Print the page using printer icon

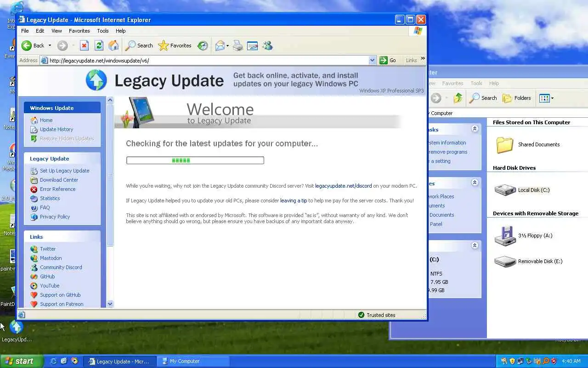pos(238,46)
